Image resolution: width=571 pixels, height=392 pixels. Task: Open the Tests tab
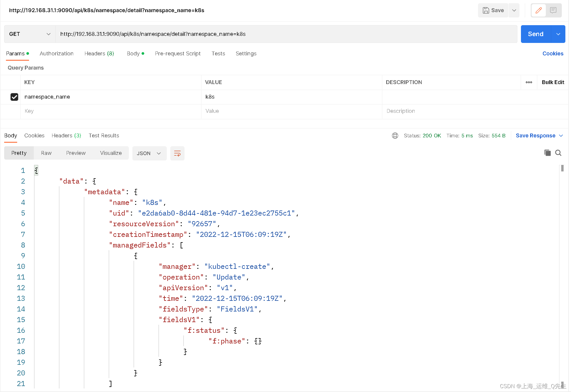(x=218, y=54)
